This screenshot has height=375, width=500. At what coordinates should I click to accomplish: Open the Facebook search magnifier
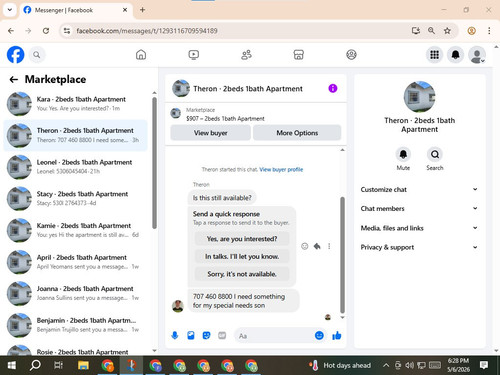[x=37, y=55]
